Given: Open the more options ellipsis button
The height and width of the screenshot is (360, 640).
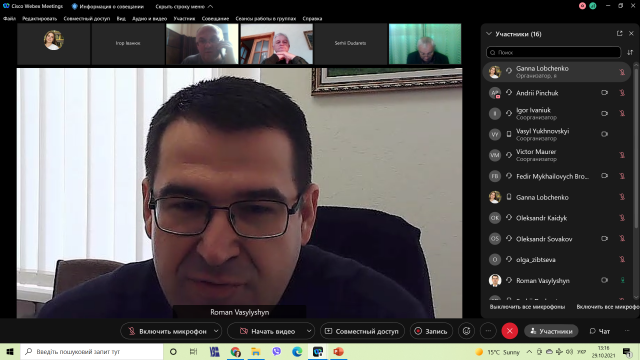Looking at the screenshot, I should tap(488, 331).
